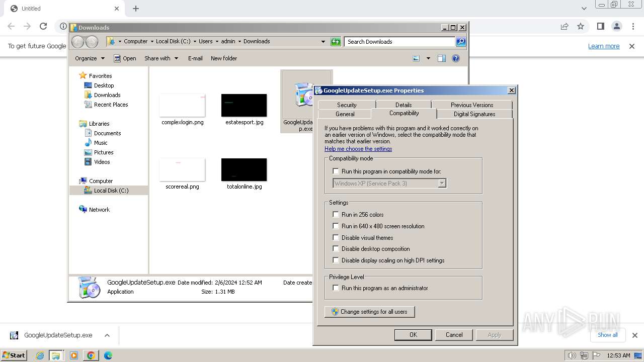
Task: Click Show all downloads button
Action: tap(608, 335)
